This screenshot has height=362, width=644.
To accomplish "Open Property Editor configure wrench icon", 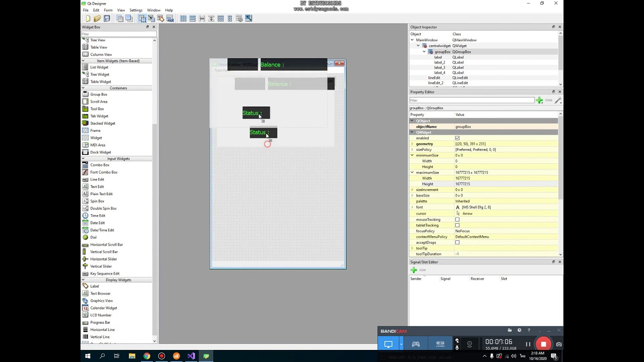I will pos(558,101).
